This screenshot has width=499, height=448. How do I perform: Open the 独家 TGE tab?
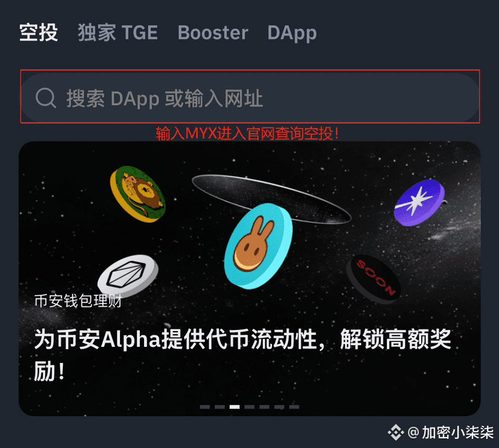[118, 33]
